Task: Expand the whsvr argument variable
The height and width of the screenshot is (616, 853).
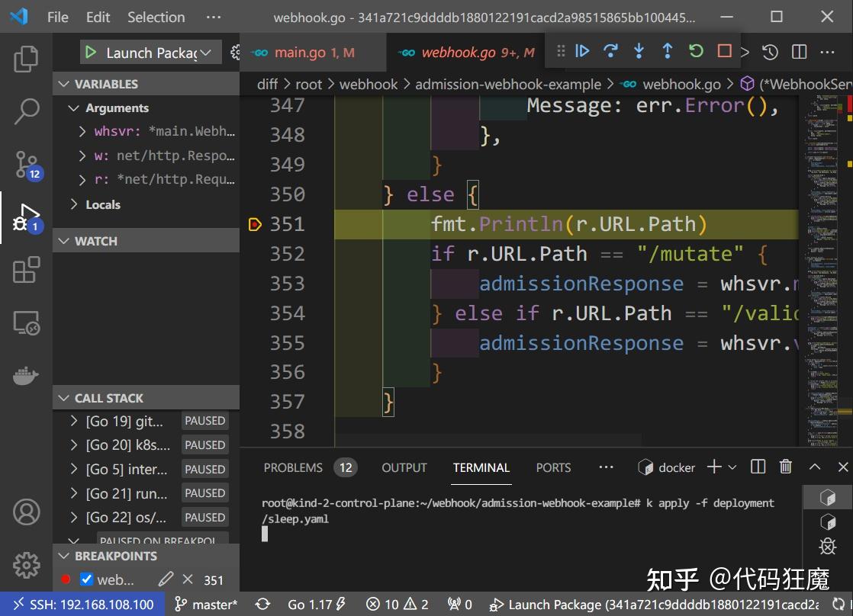Action: (x=82, y=131)
